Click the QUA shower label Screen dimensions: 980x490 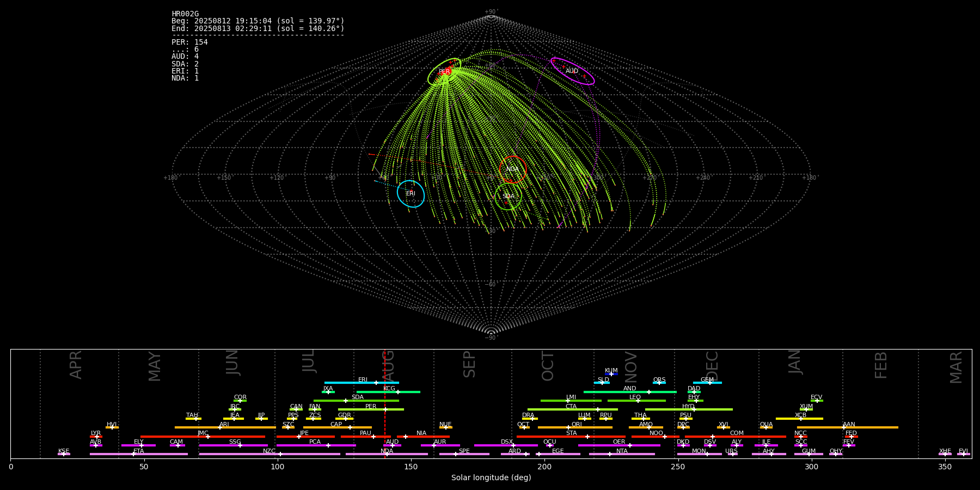[x=767, y=425]
